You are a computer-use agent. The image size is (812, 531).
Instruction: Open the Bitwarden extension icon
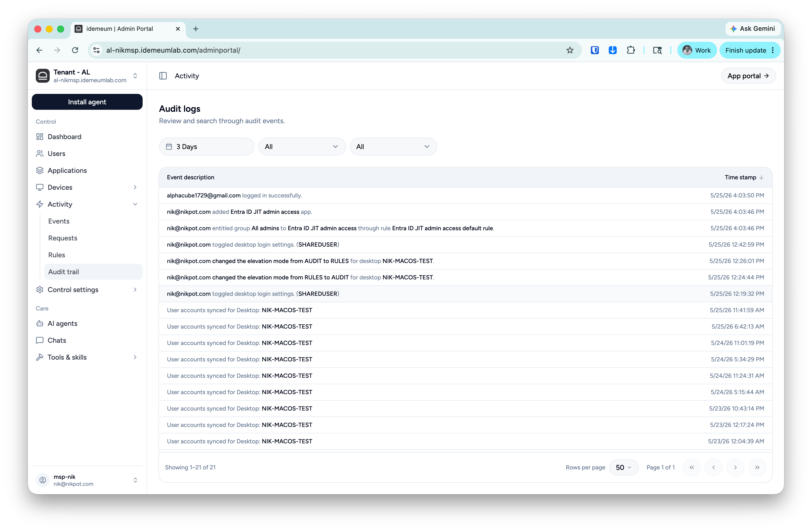(x=595, y=50)
